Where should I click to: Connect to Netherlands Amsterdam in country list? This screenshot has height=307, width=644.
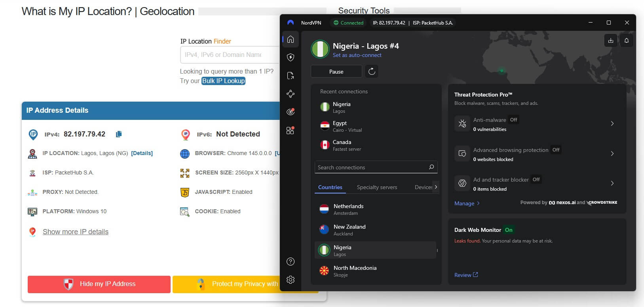pyautogui.click(x=376, y=209)
